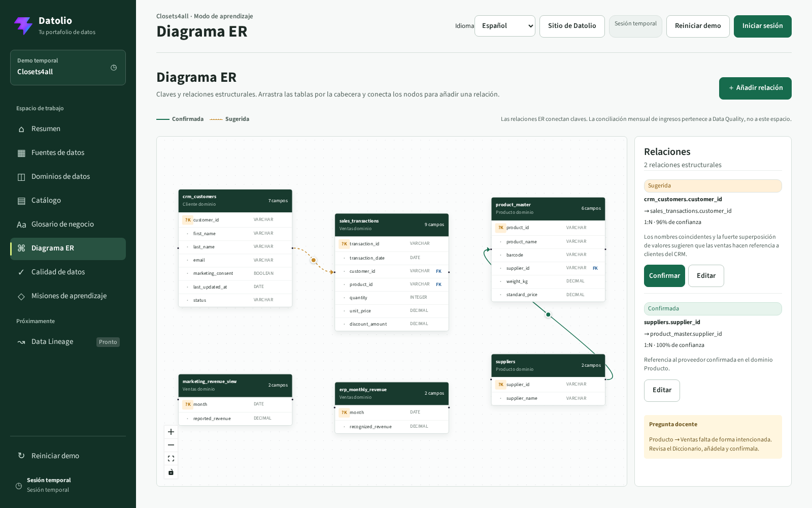Click the Sugerida tag in Relaciones panel
Screen dimensions: 812x508
713,186
